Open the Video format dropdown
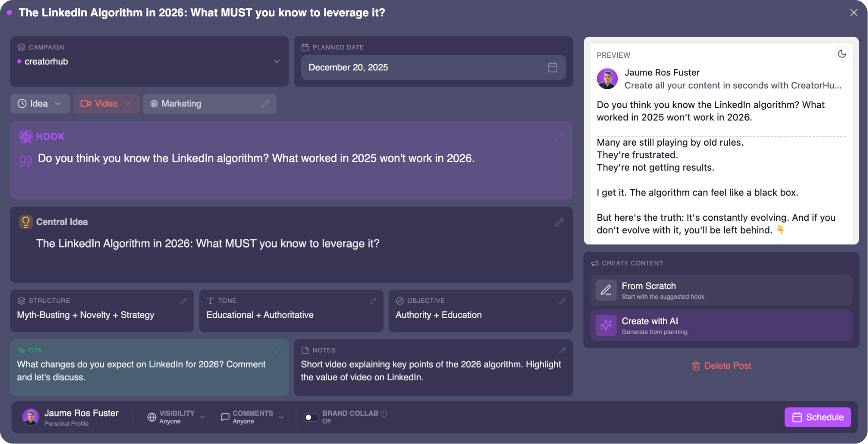868x444 pixels. (106, 104)
